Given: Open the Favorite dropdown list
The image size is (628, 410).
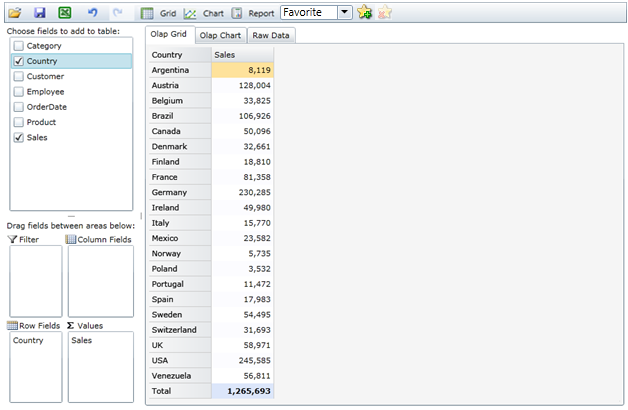Looking at the screenshot, I should (x=344, y=13).
